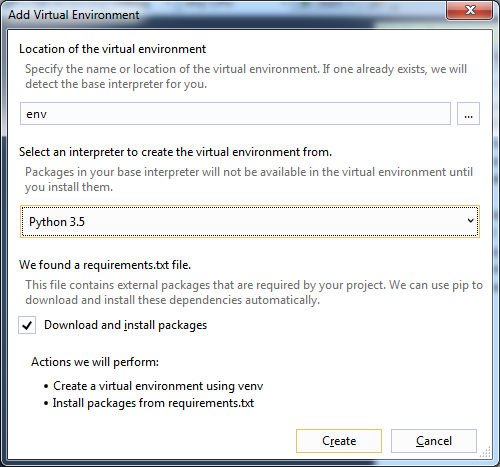
Task: Close the Add Virtual Environment dialog
Action: point(470,10)
